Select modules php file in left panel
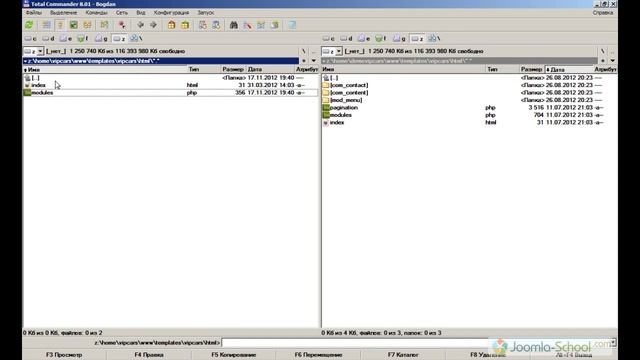This screenshot has width=640, height=360. point(170,93)
